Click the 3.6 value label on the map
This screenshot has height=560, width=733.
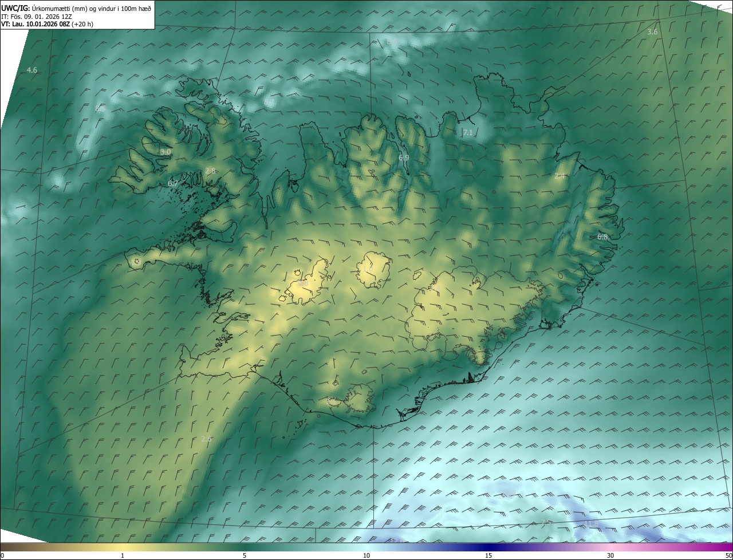click(652, 32)
